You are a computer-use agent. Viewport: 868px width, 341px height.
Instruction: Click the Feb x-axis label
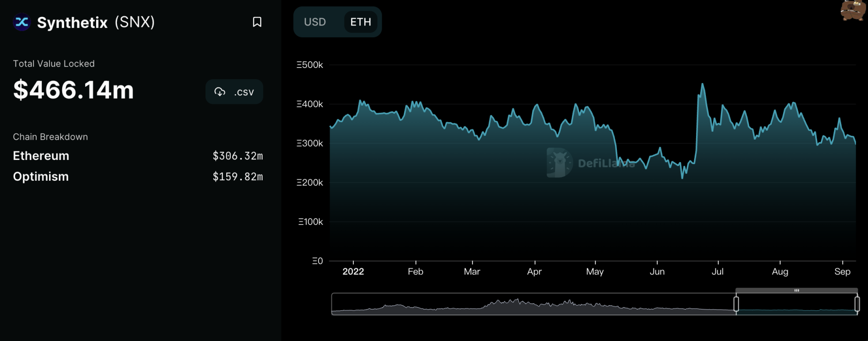pyautogui.click(x=416, y=272)
